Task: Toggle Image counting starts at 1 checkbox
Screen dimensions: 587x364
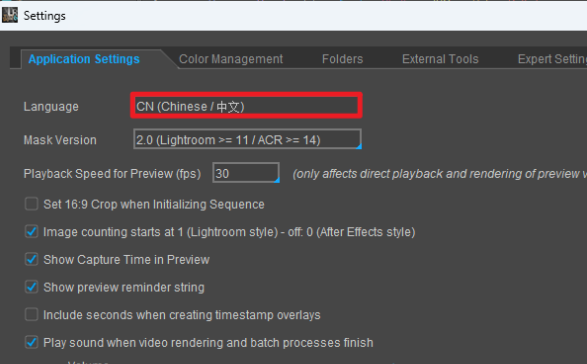Action: pyautogui.click(x=31, y=232)
